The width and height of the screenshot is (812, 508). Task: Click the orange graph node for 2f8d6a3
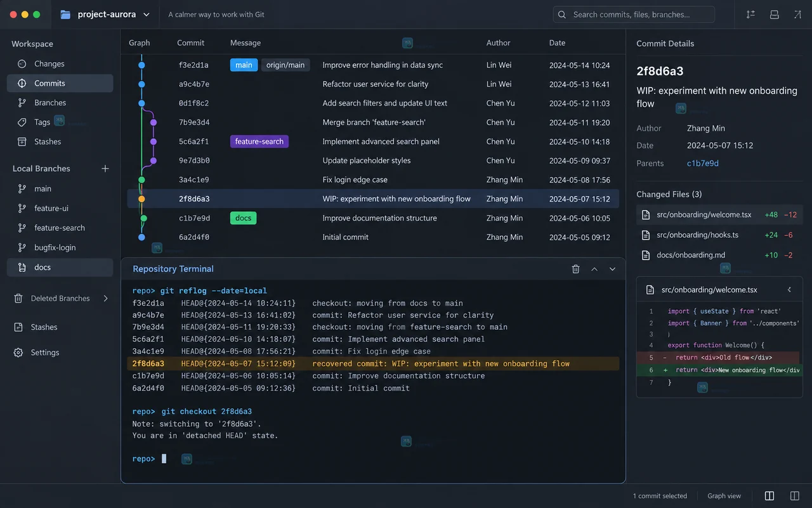141,199
